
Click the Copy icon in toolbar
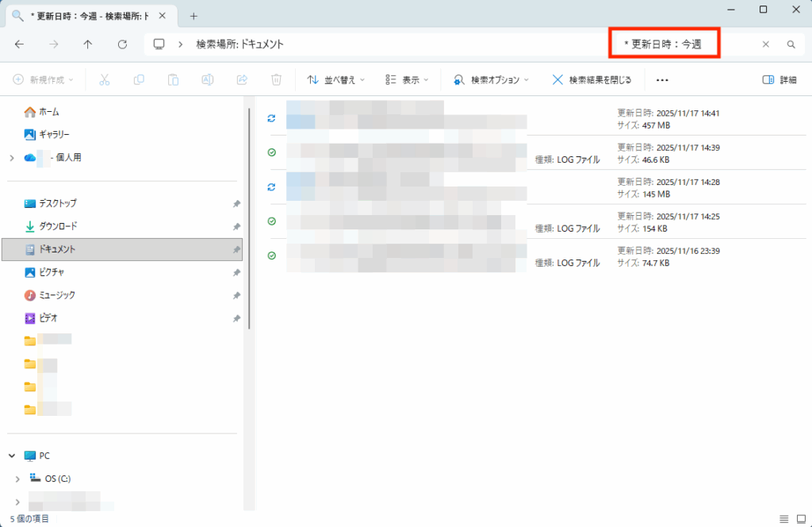[139, 79]
